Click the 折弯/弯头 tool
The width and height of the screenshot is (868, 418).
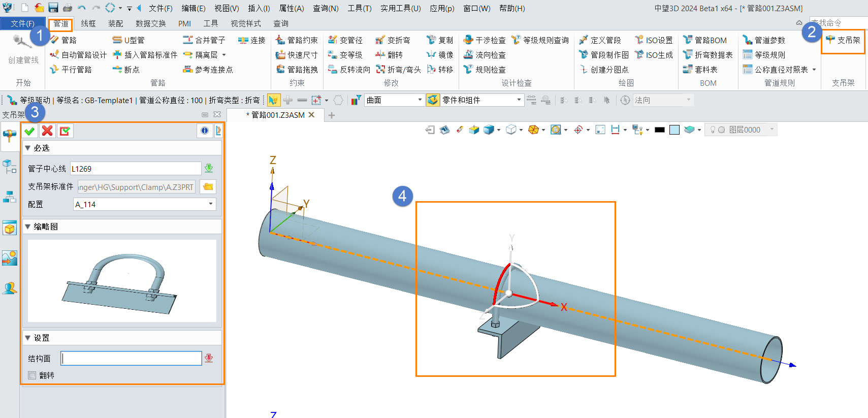(x=398, y=69)
